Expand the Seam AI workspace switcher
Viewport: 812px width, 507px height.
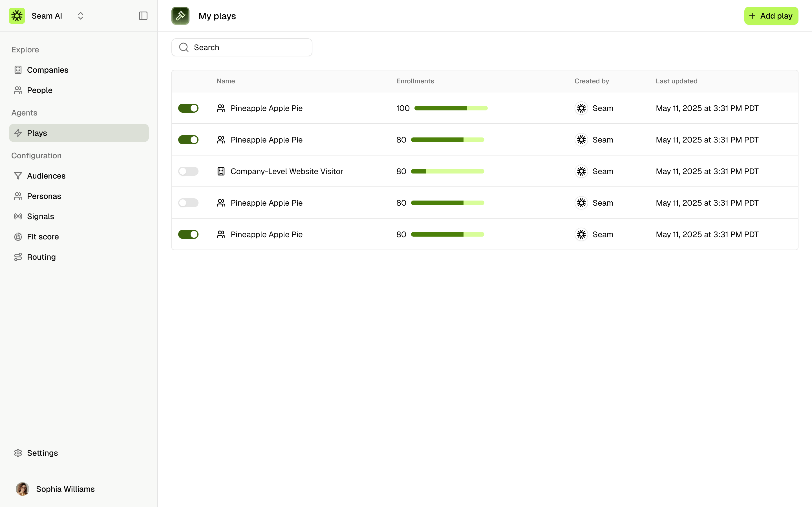click(x=81, y=16)
